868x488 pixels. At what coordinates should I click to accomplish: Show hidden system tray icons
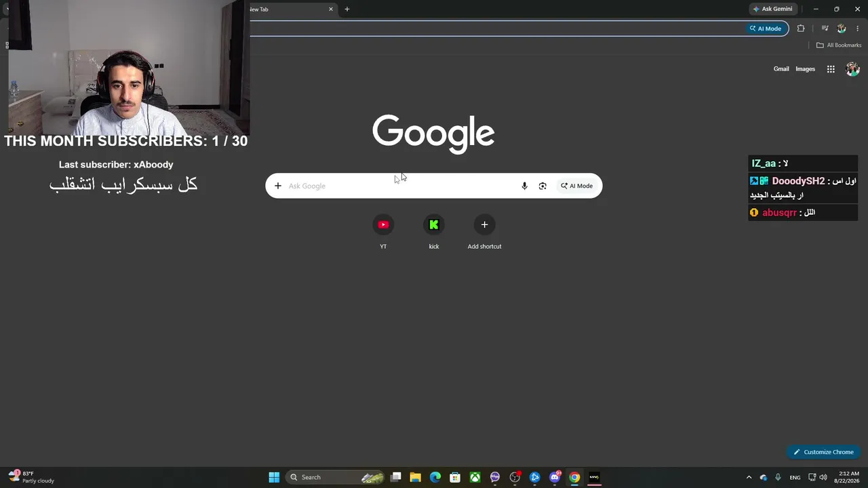[x=749, y=477]
